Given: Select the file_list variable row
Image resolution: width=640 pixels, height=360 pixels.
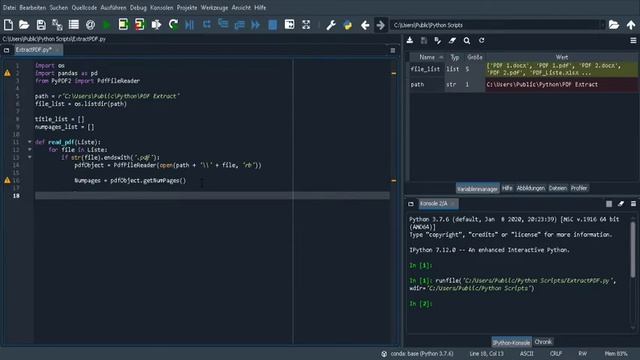Looking at the screenshot, I should [524, 69].
